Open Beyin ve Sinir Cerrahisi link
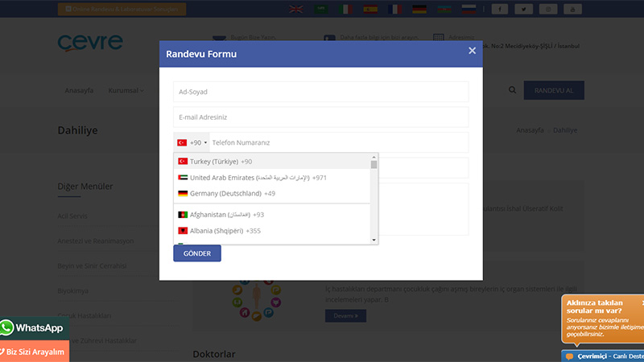The height and width of the screenshot is (362, 644). (x=92, y=266)
